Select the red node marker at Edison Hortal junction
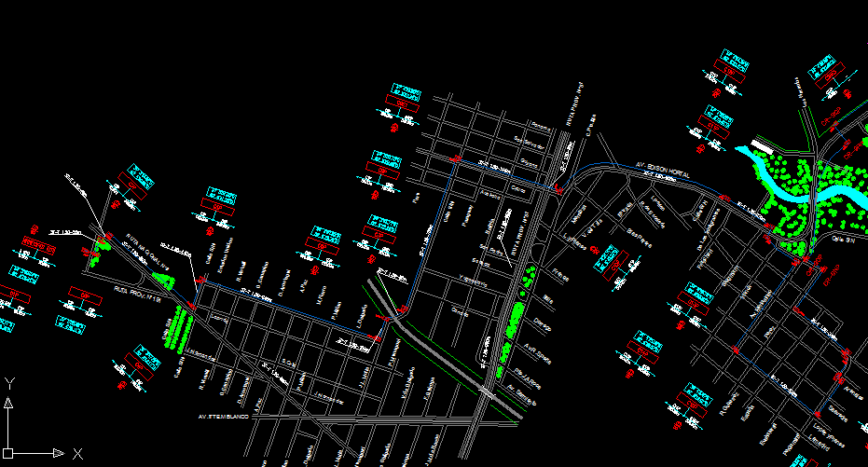Screen dimensions: 868x467 click(x=558, y=189)
